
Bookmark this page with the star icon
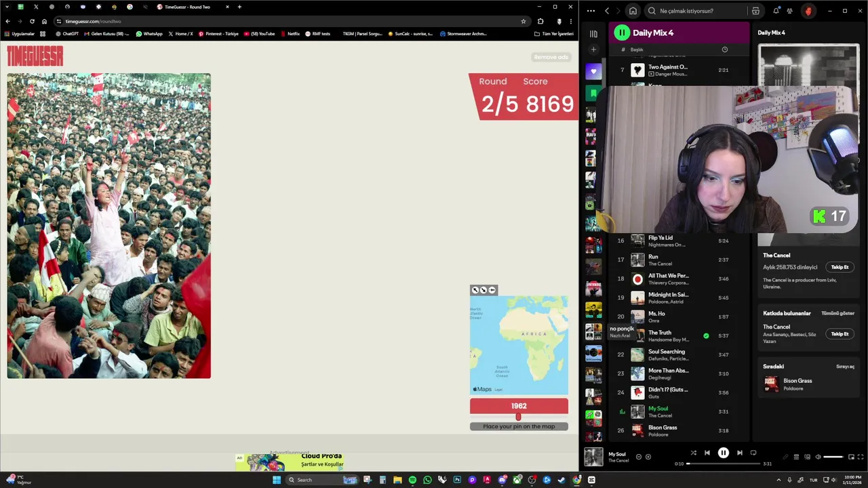(x=523, y=21)
